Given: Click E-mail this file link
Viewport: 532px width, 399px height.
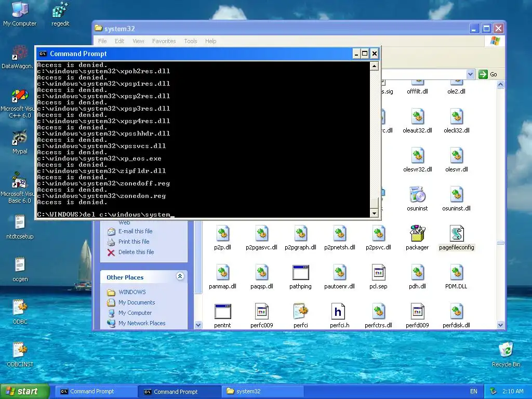Looking at the screenshot, I should (136, 231).
